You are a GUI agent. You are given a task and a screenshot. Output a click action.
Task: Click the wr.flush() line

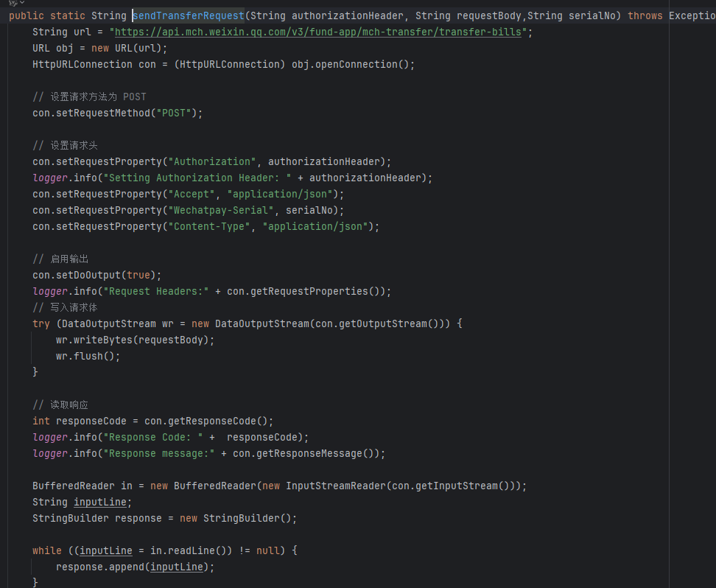pyautogui.click(x=88, y=357)
